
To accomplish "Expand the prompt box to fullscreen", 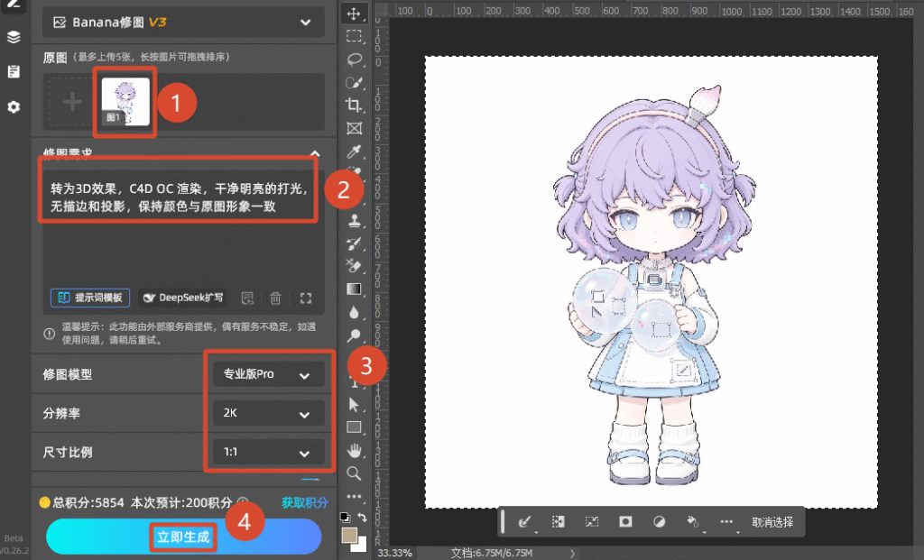I will (x=305, y=298).
